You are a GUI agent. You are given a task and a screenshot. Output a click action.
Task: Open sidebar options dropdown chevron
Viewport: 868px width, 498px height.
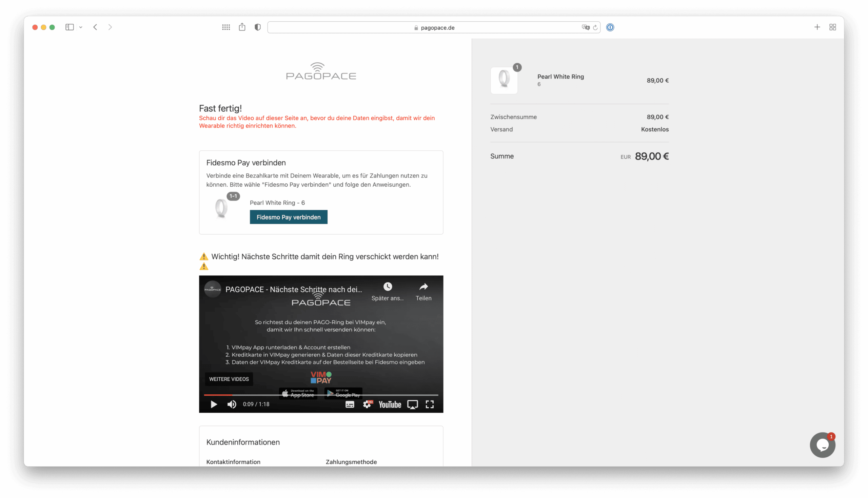pos(81,27)
